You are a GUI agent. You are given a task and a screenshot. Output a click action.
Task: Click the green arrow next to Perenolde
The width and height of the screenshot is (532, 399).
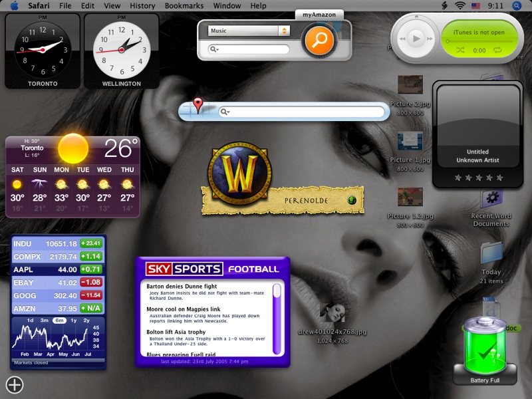pyautogui.click(x=351, y=200)
